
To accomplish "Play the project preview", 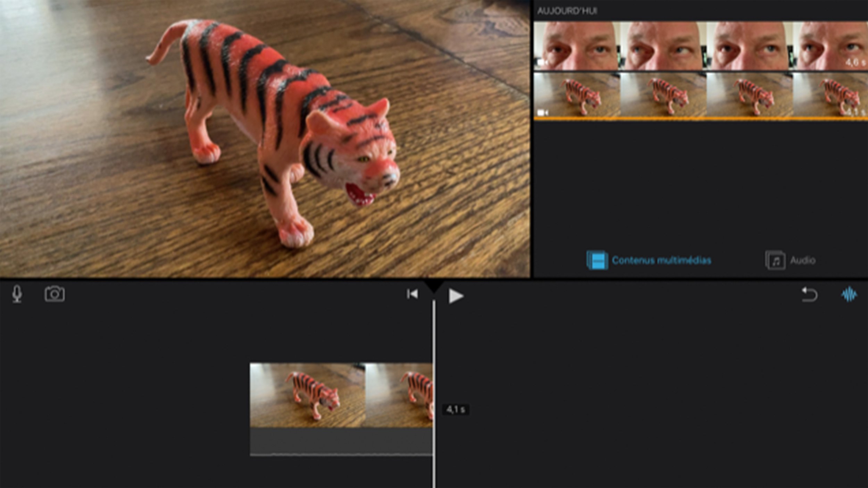I will pos(455,295).
